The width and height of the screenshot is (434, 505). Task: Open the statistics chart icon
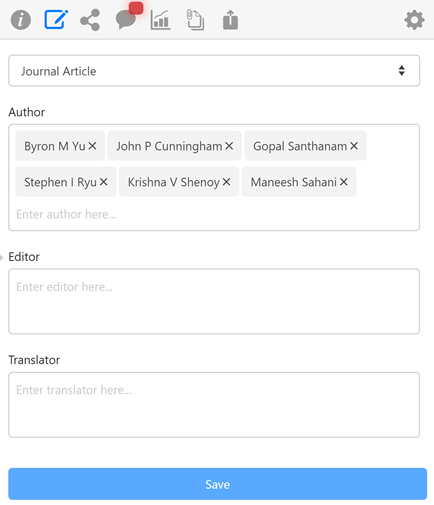tap(160, 20)
